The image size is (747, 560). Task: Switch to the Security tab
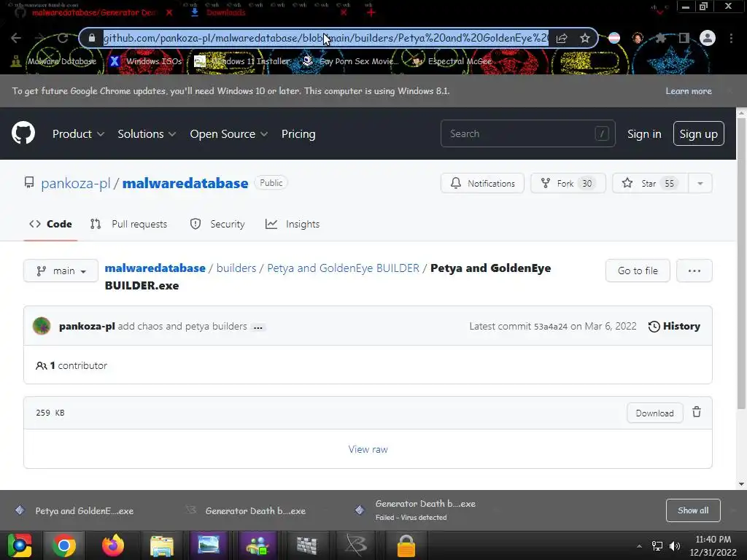(217, 225)
